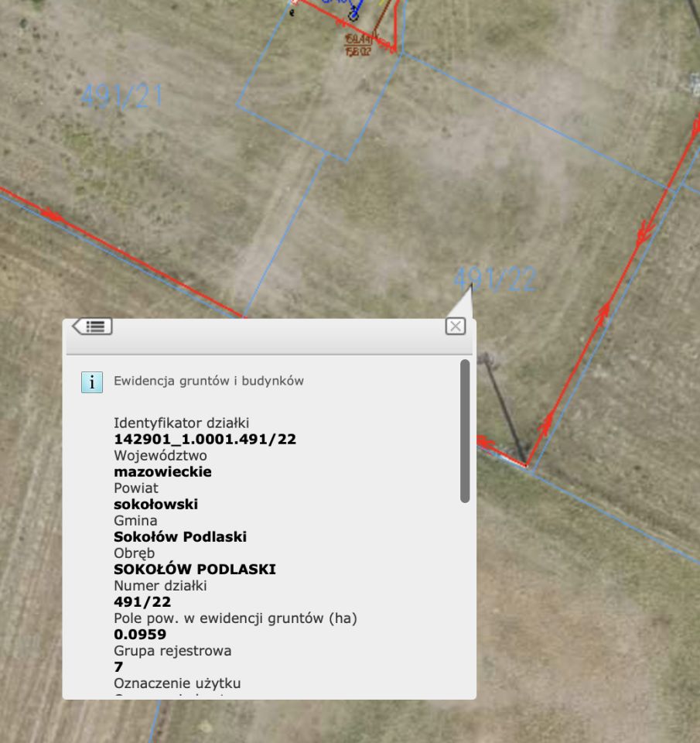700x743 pixels.
Task: Click the area value 0.0959
Action: coord(140,635)
